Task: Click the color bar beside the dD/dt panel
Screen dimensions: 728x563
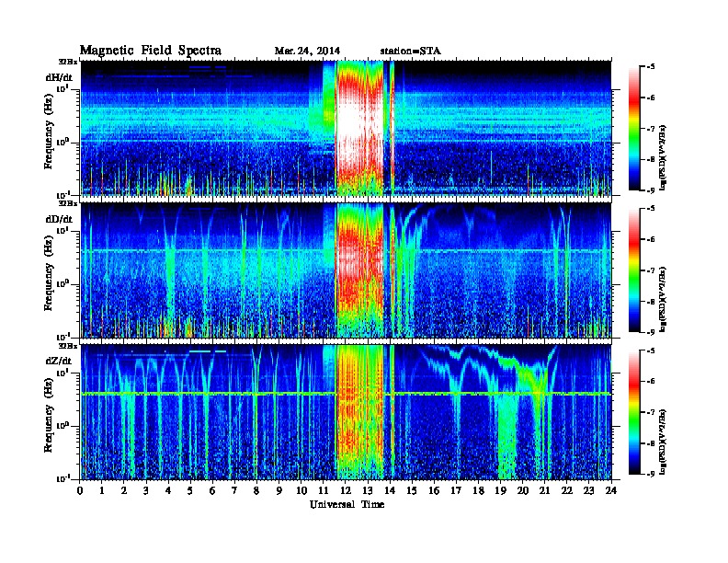Action: pyautogui.click(x=634, y=270)
